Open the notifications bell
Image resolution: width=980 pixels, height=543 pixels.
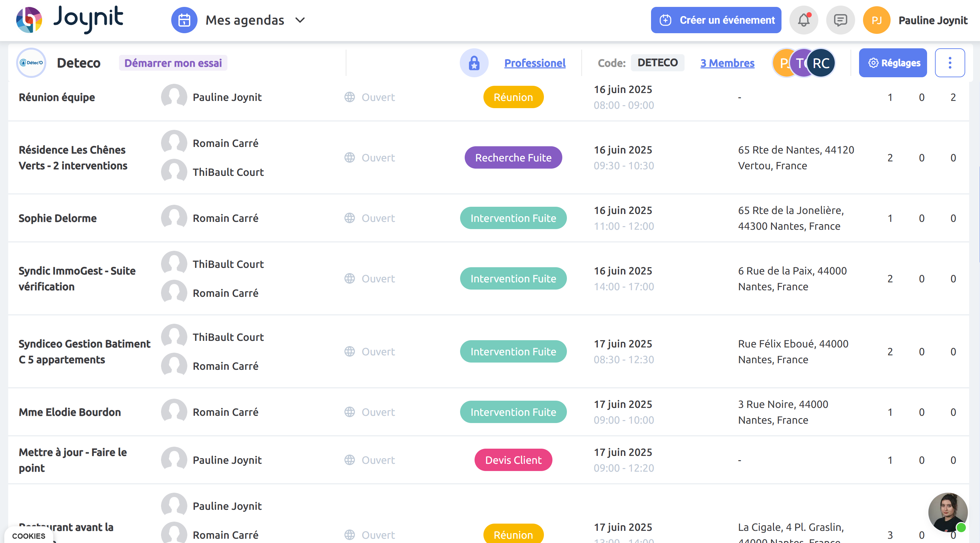(x=804, y=20)
